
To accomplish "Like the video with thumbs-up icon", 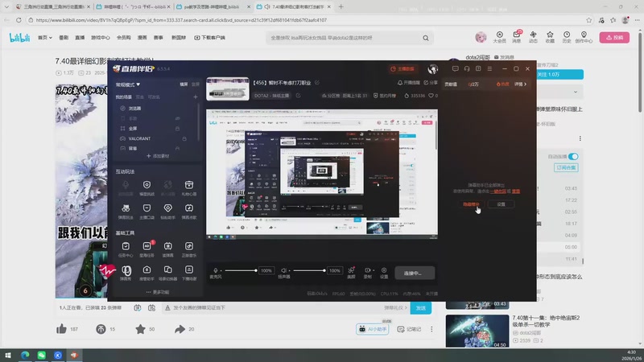I will [62, 329].
